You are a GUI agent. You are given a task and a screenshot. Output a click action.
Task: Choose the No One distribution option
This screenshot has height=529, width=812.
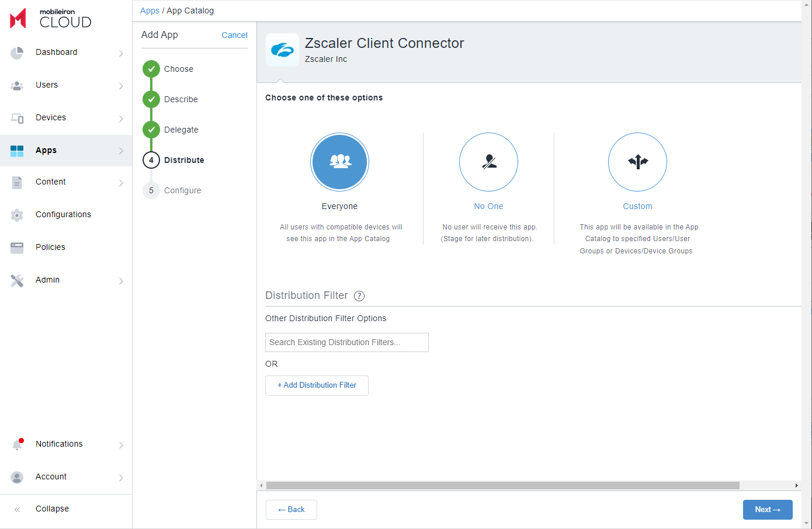pos(488,162)
